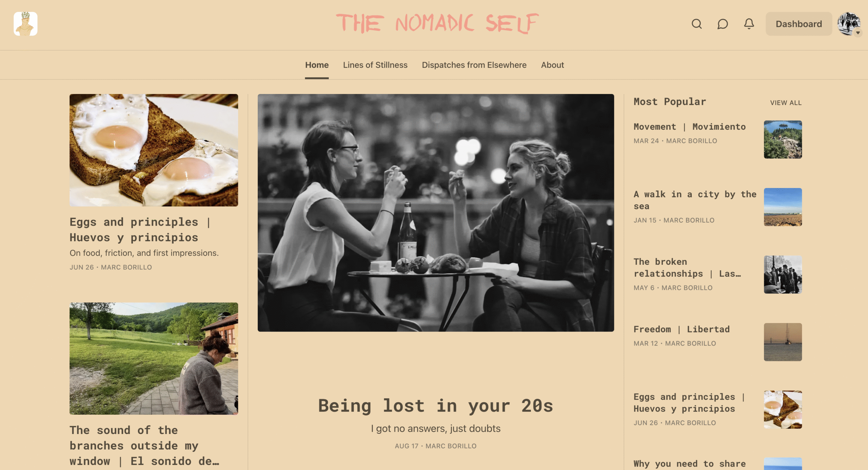This screenshot has width=868, height=470.
Task: Open the chat bubble icon
Action: [723, 24]
